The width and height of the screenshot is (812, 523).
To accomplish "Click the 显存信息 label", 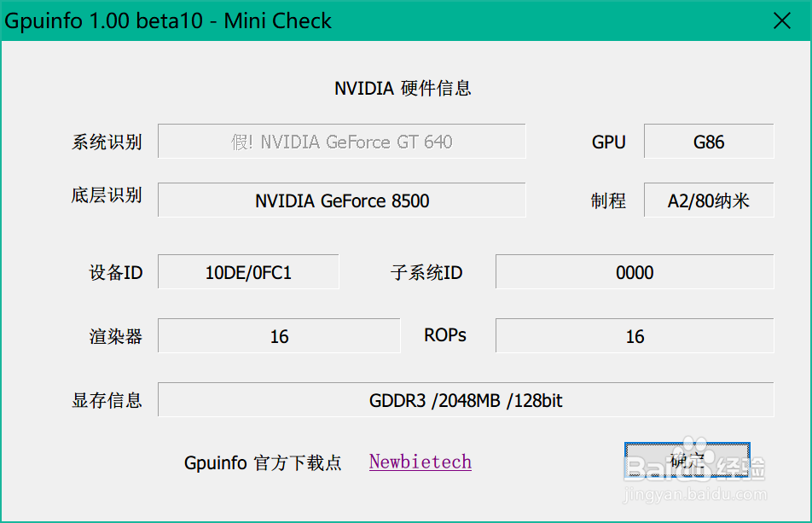I will [x=107, y=400].
